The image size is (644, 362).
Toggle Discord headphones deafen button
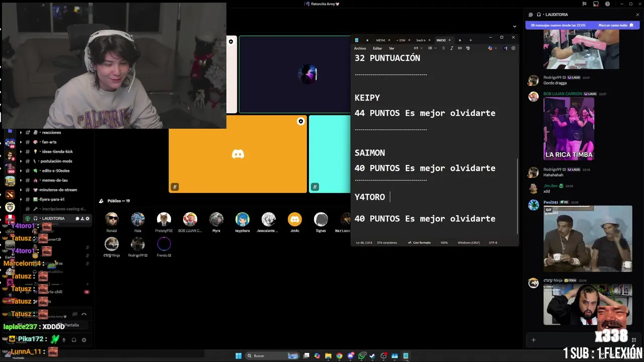[74, 340]
